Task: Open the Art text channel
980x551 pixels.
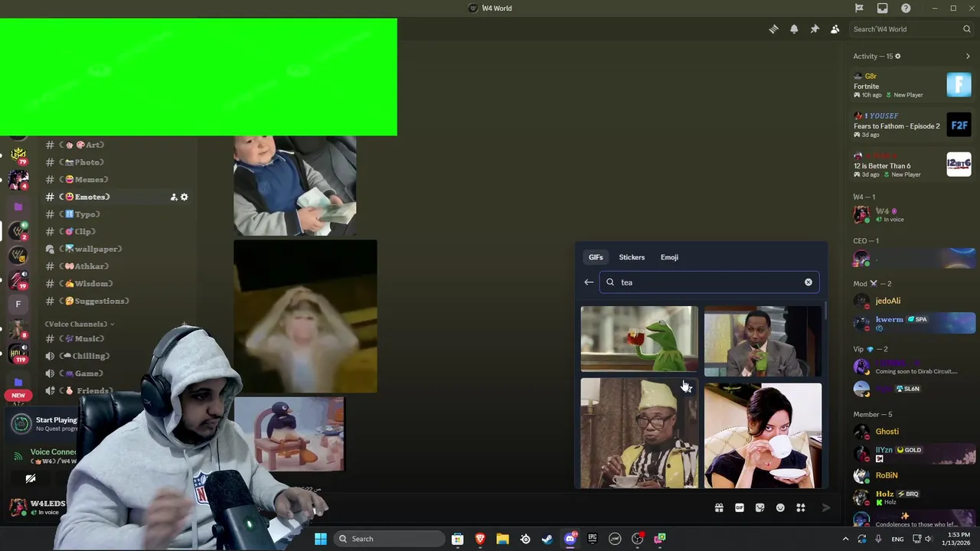Action: click(118, 145)
